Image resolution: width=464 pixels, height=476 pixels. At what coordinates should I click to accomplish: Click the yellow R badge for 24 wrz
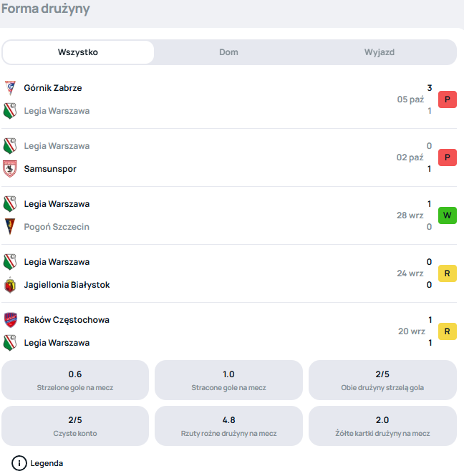point(447,273)
